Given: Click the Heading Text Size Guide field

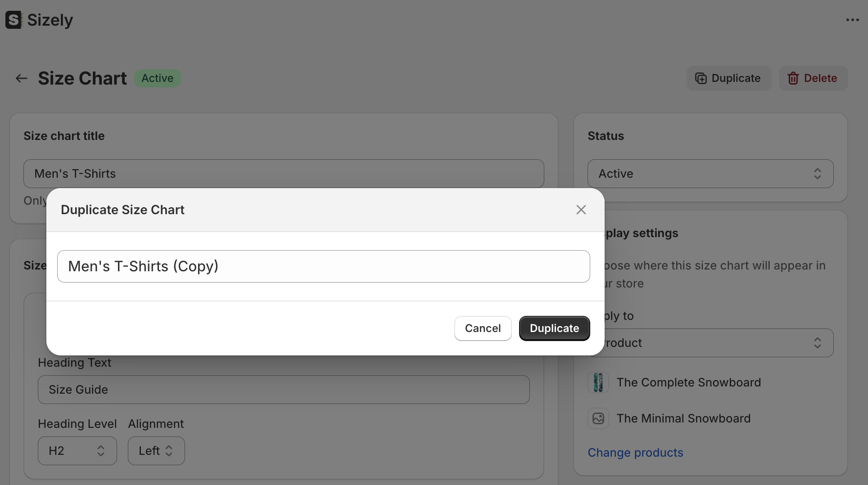Looking at the screenshot, I should click(x=284, y=390).
